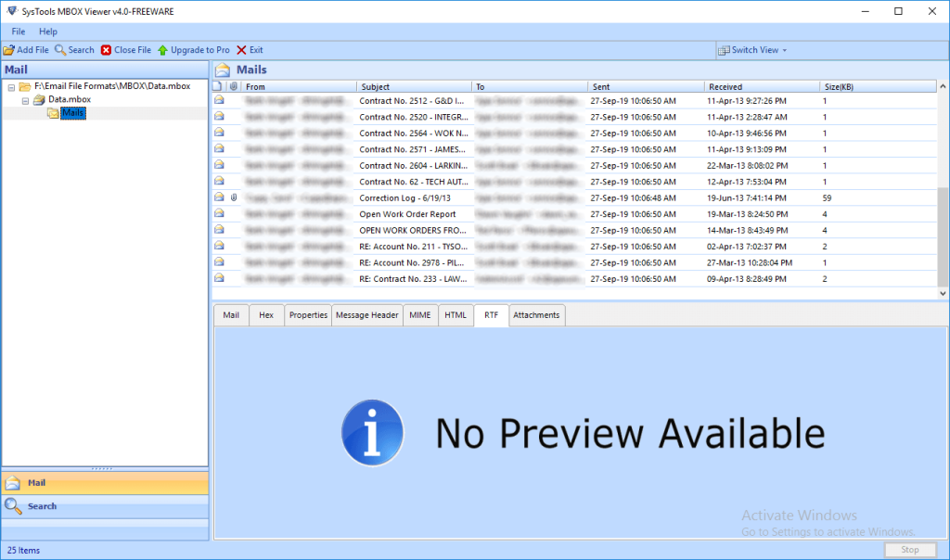Switch to the Attachments tab
This screenshot has height=560, width=950.
536,315
